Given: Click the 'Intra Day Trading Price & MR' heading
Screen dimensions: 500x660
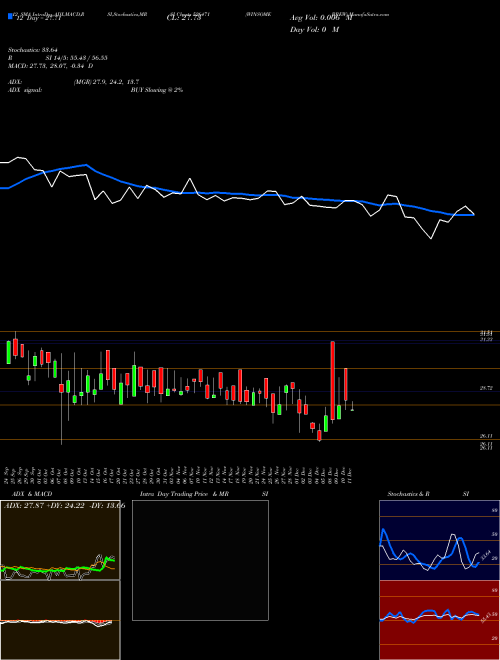Looking at the screenshot, I should pos(184,494).
